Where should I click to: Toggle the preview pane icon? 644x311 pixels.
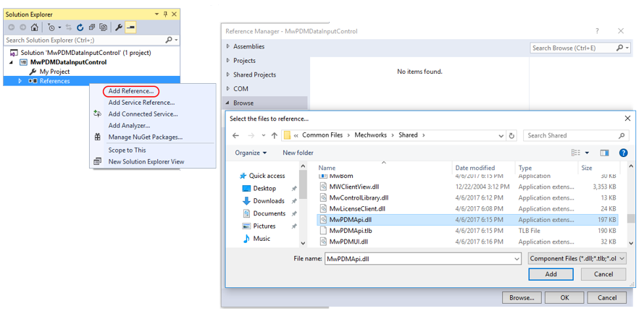pyautogui.click(x=604, y=153)
